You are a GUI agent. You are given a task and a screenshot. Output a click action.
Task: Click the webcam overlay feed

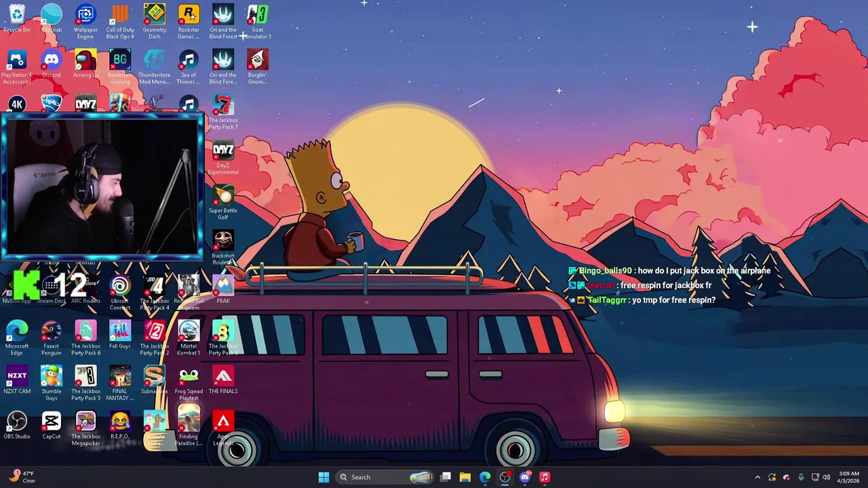[x=102, y=187]
